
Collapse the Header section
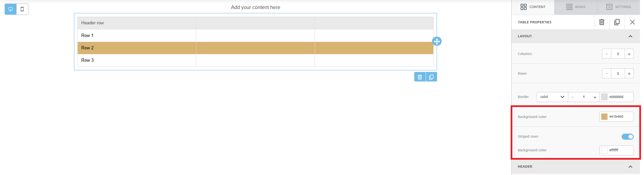(630, 167)
